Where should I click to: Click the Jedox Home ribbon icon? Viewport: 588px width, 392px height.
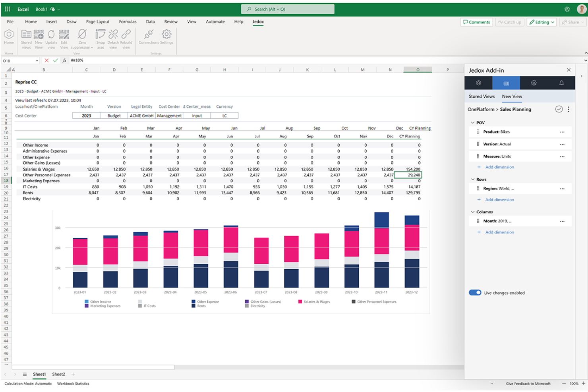[9, 37]
